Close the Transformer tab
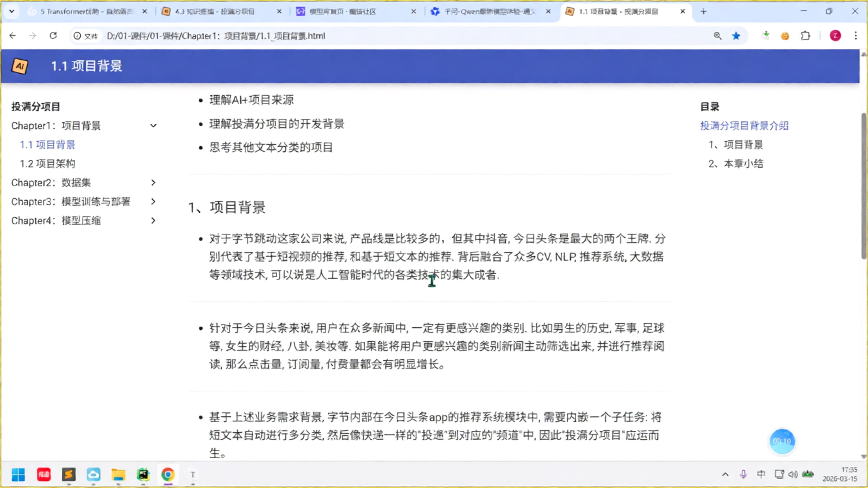The width and height of the screenshot is (868, 488). tap(145, 12)
